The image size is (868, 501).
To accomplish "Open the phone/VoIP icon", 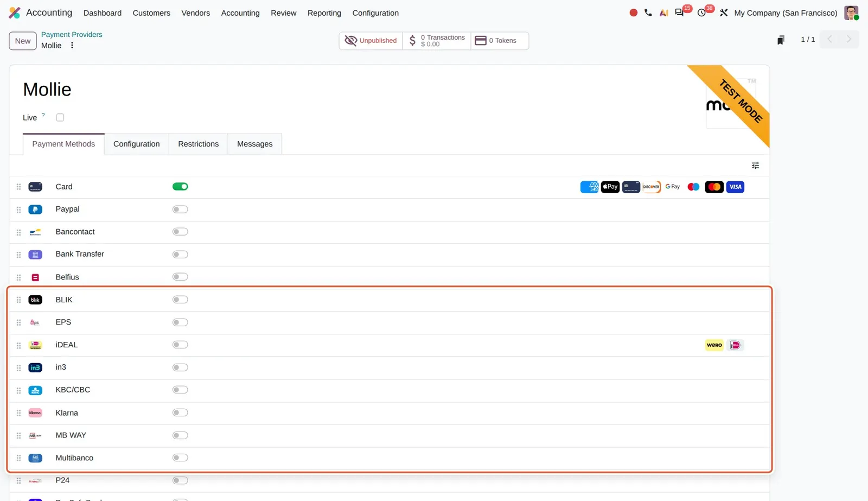I will coord(648,12).
